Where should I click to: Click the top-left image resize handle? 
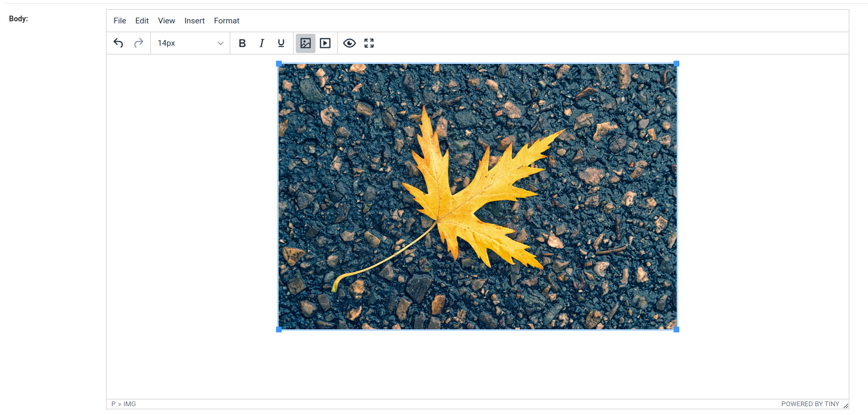279,63
